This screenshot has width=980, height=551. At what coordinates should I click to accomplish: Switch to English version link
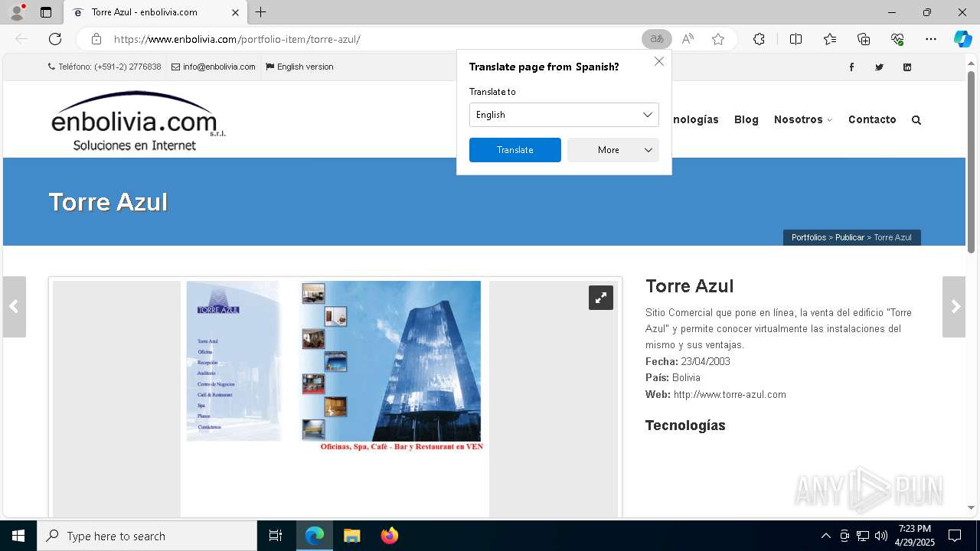tap(299, 67)
